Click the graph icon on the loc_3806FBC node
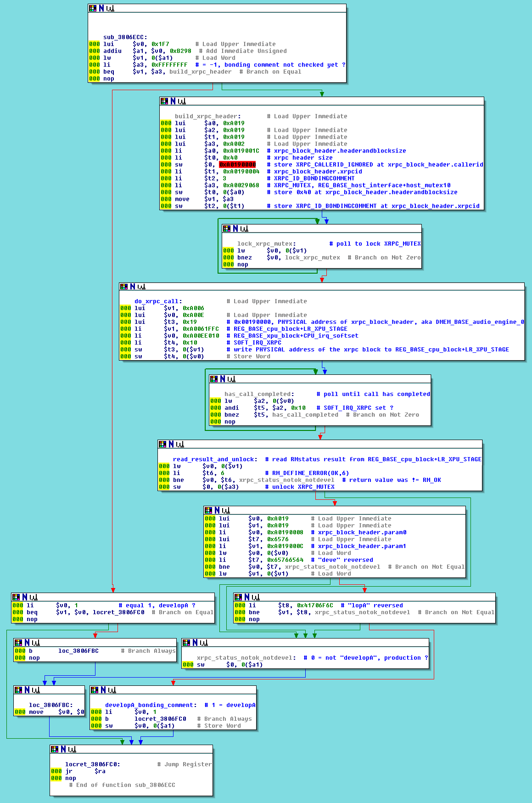 point(36,690)
